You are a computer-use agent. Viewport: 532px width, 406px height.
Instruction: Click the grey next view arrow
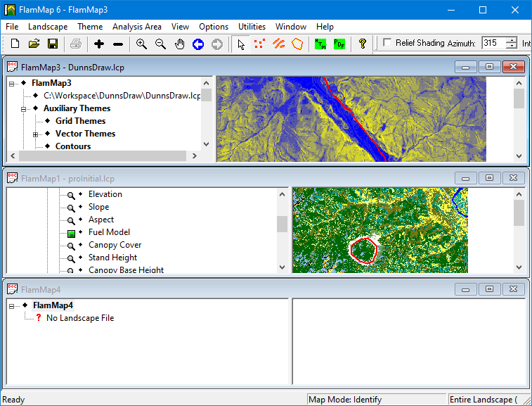[217, 44]
